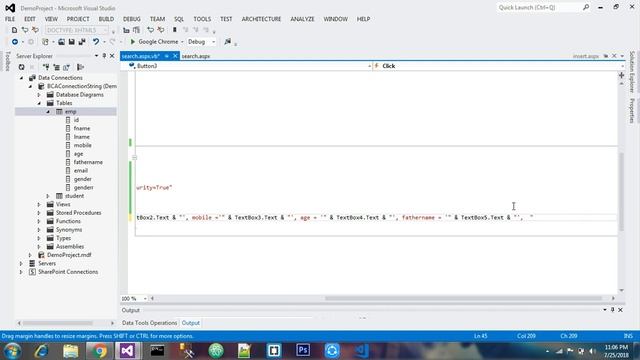640x360 pixels.
Task: Open Photoshop from taskbar
Action: coord(303,351)
